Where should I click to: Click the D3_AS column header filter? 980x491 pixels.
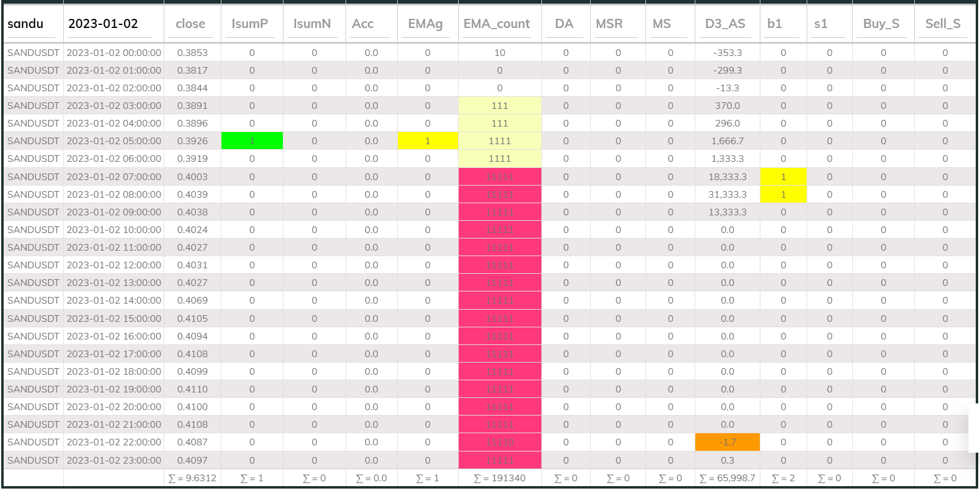725,24
